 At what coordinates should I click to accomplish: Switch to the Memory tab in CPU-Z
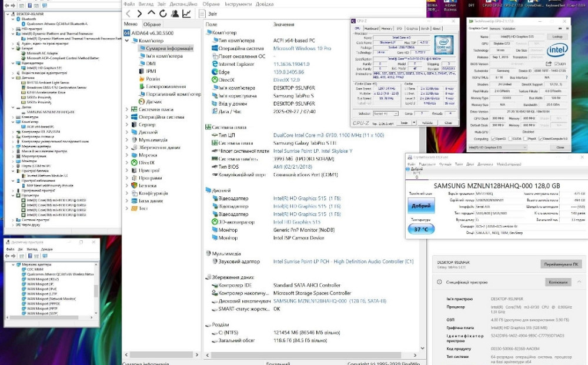pos(386,28)
